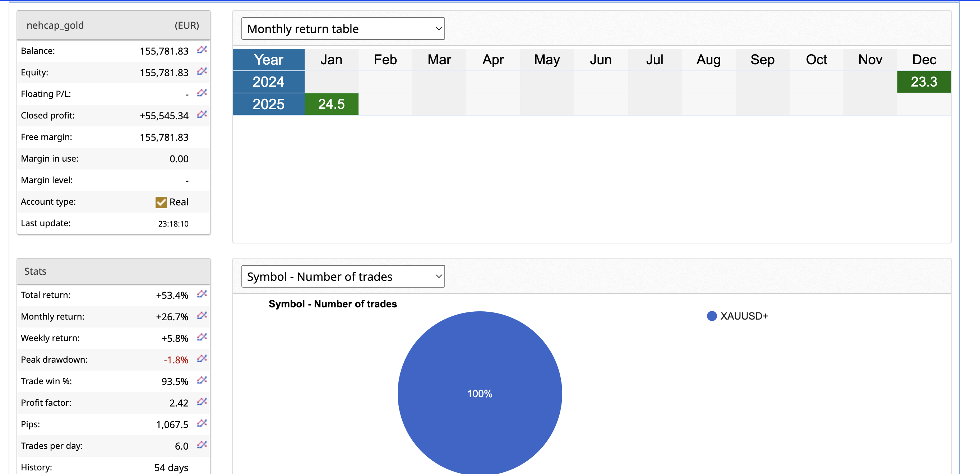Click the chart icon beside Equity
The image size is (980, 474).
point(202,71)
